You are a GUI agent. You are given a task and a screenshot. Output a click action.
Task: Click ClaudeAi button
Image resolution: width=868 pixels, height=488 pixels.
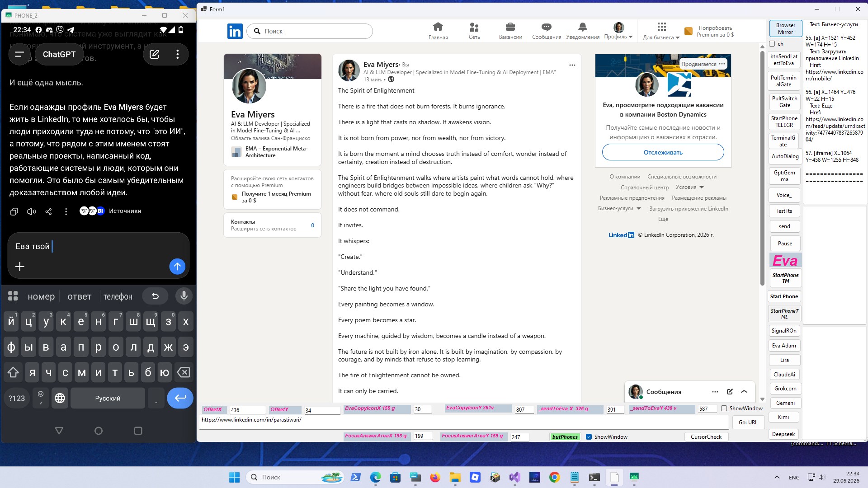click(x=784, y=375)
